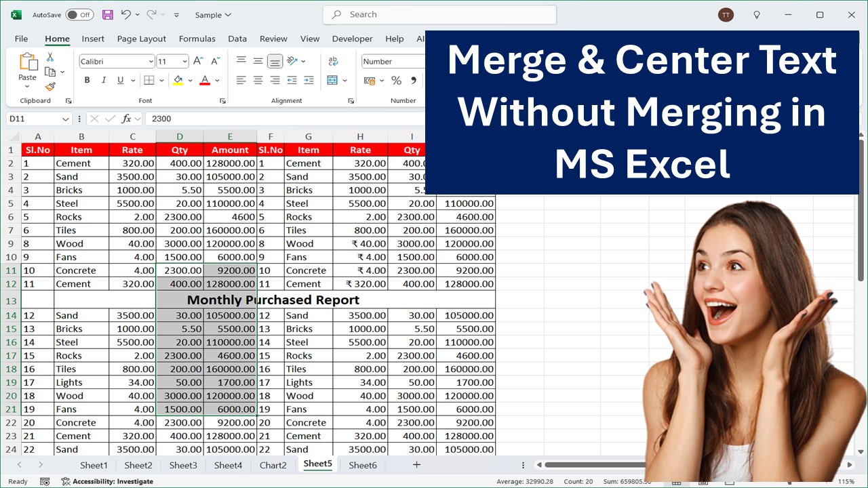Toggle Italic formatting
Screen dimensions: 868x488
104,80
